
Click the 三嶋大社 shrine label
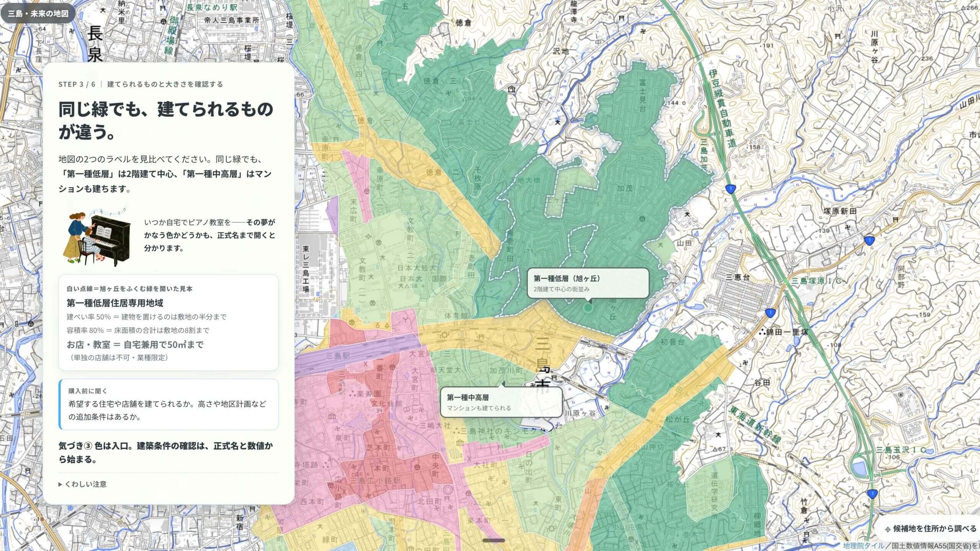pyautogui.click(x=435, y=425)
